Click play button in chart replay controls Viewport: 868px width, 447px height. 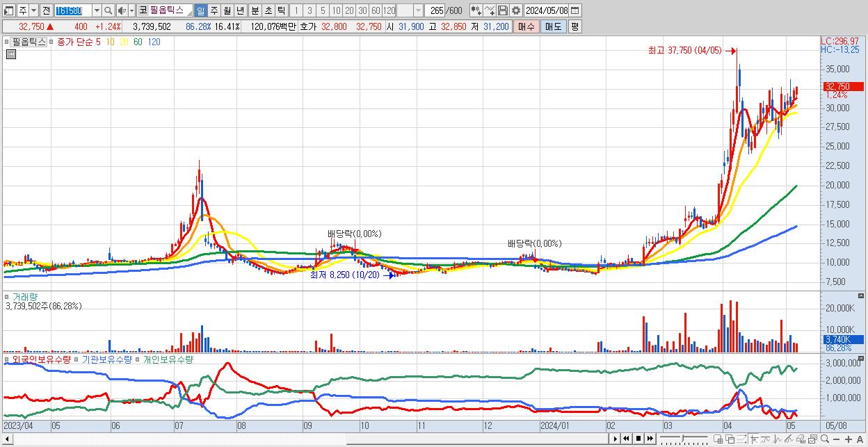616,439
